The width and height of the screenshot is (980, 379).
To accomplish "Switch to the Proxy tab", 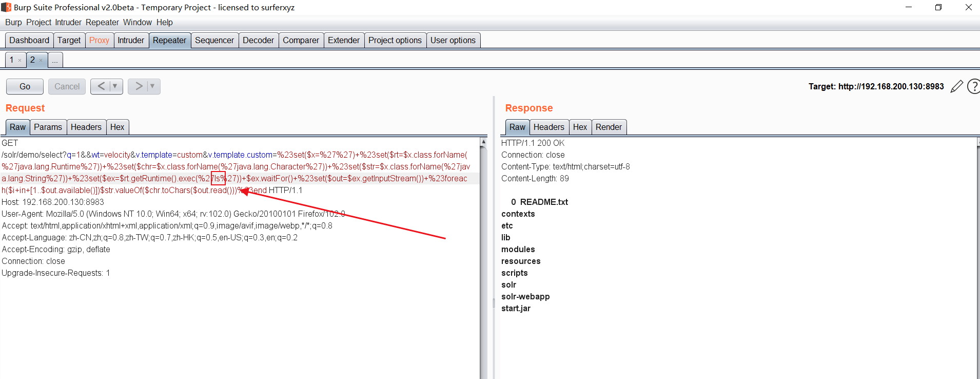I will tap(99, 41).
